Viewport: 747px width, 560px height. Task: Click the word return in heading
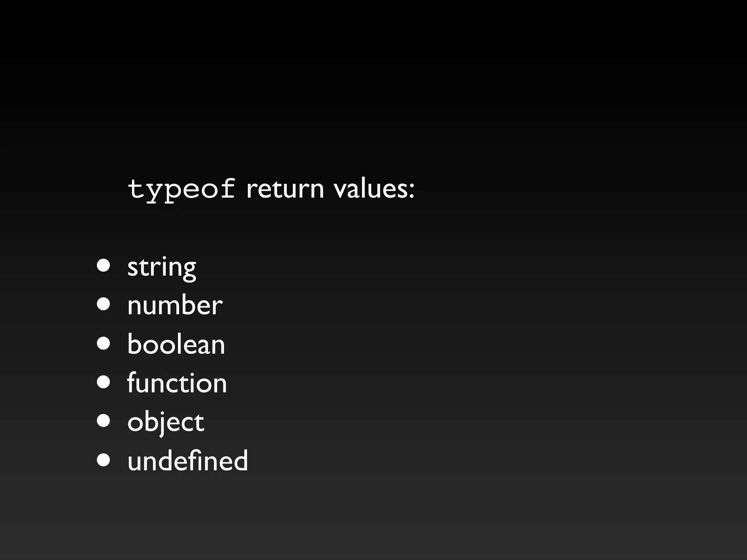click(x=285, y=190)
